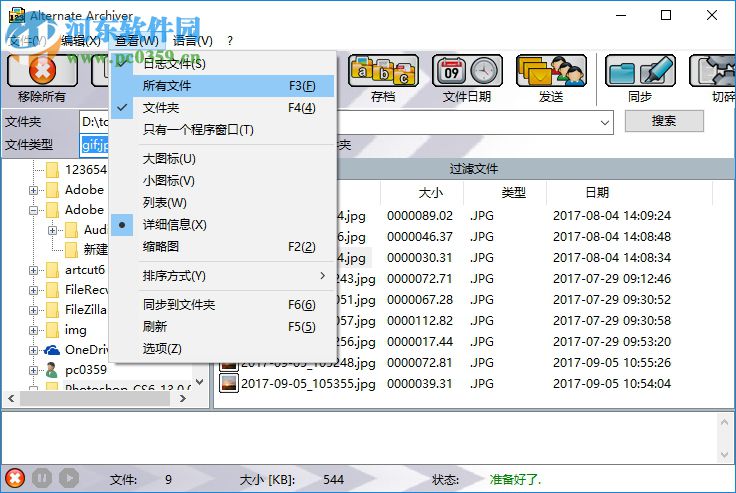This screenshot has height=493, width=736.
Task: Click the Filter Files (过滤文件) header bar
Action: point(474,169)
